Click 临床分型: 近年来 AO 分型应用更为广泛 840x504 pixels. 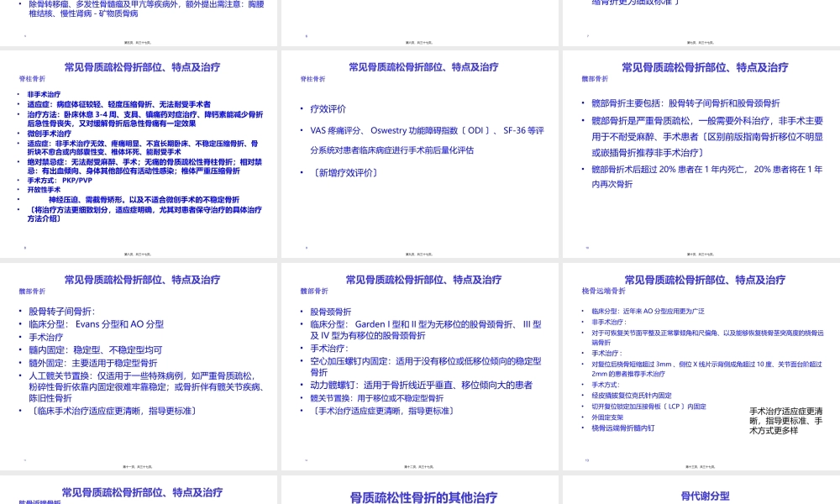click(648, 311)
